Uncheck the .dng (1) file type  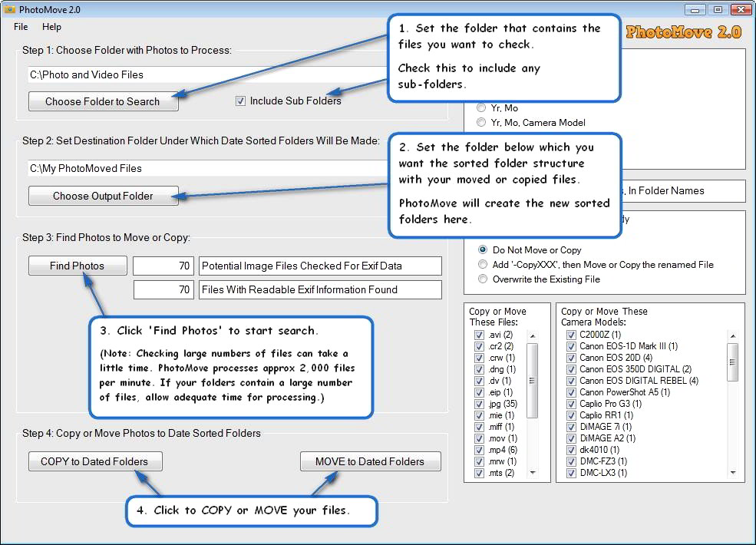pos(479,369)
